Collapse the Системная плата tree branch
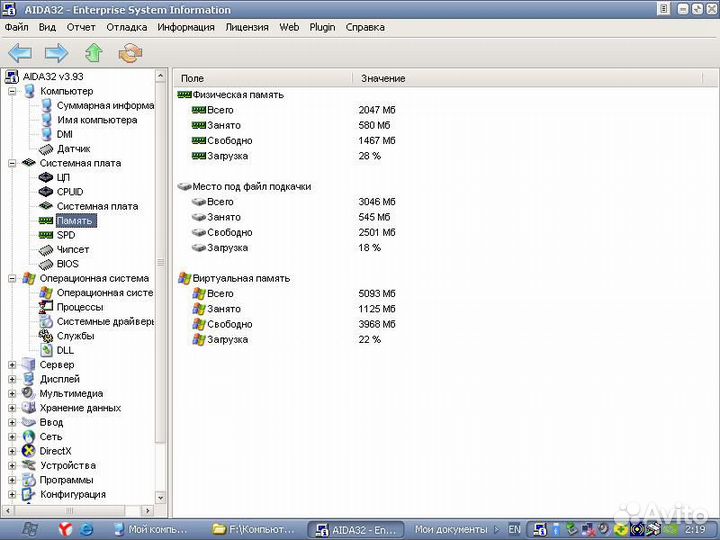This screenshot has height=540, width=720. [x=12, y=163]
